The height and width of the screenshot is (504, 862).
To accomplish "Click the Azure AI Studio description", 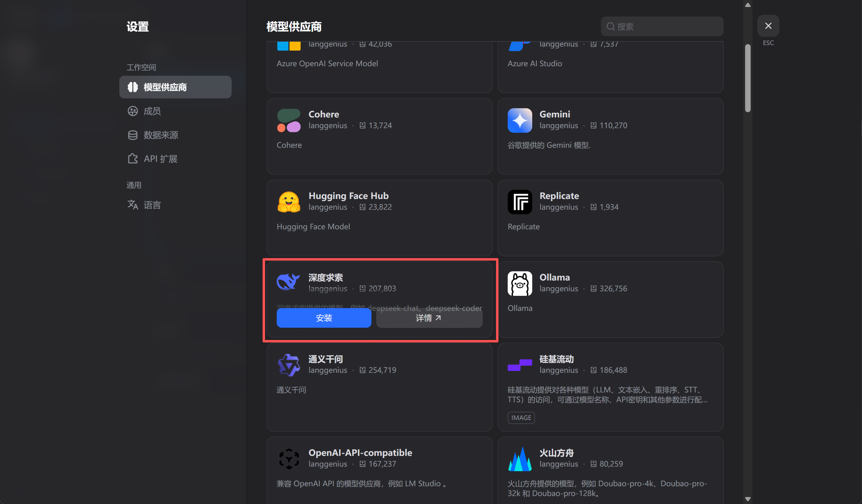I will coord(535,63).
